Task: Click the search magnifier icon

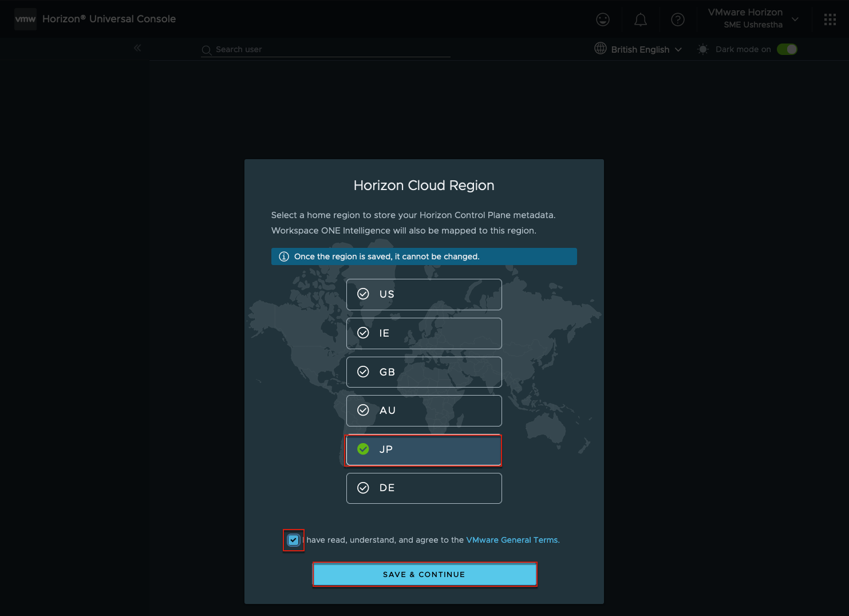Action: click(207, 50)
